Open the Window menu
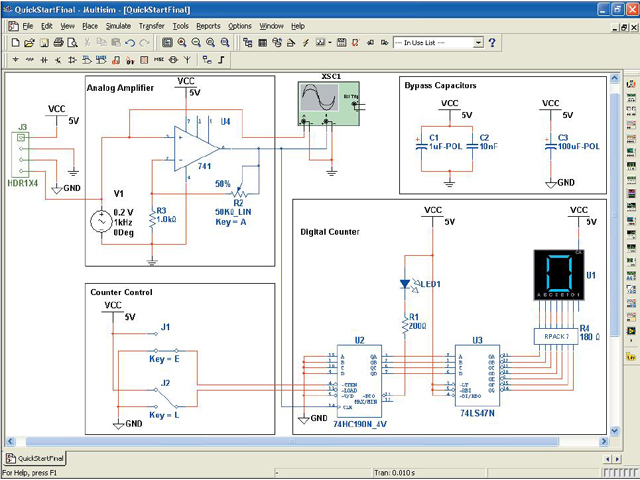 click(x=271, y=26)
